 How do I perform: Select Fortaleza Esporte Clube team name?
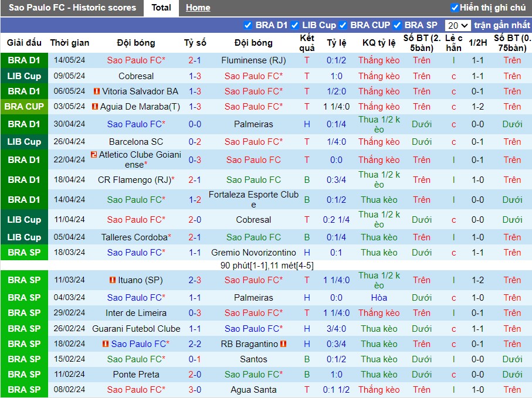pos(253,199)
